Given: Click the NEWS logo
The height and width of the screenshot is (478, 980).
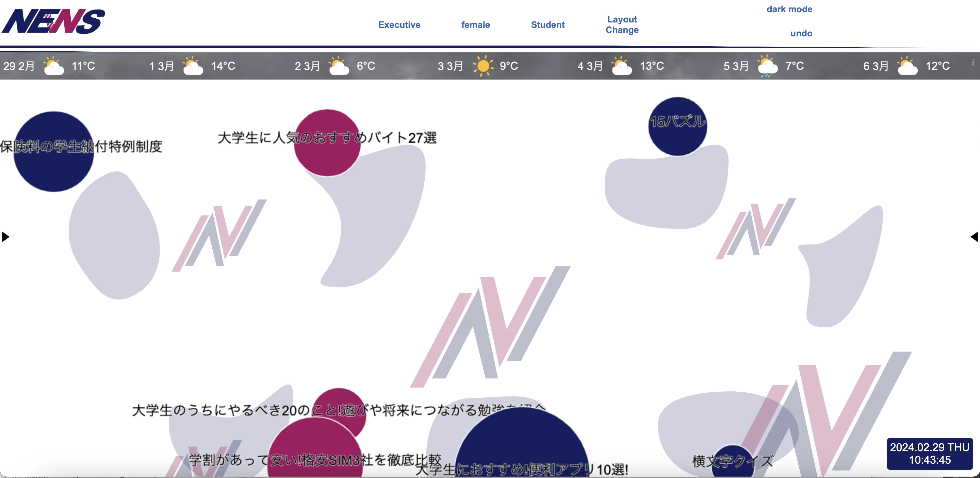Looking at the screenshot, I should click(53, 21).
